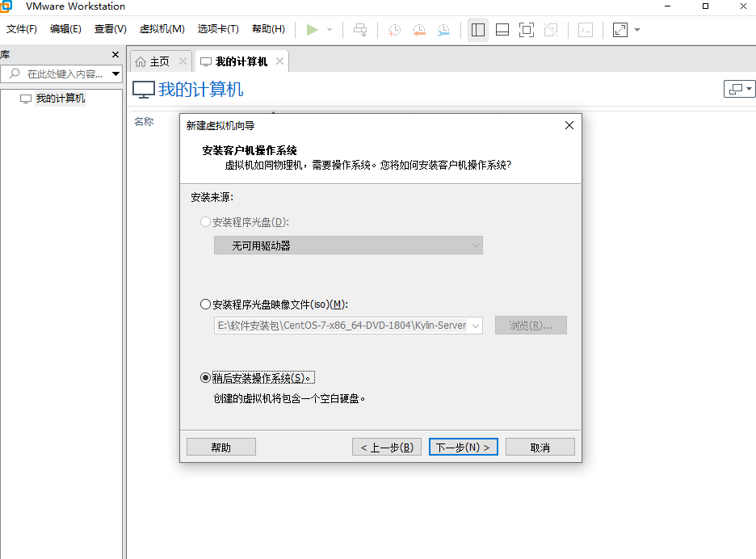The width and height of the screenshot is (756, 559).
Task: Click the take snapshot clock icon
Action: [x=394, y=30]
